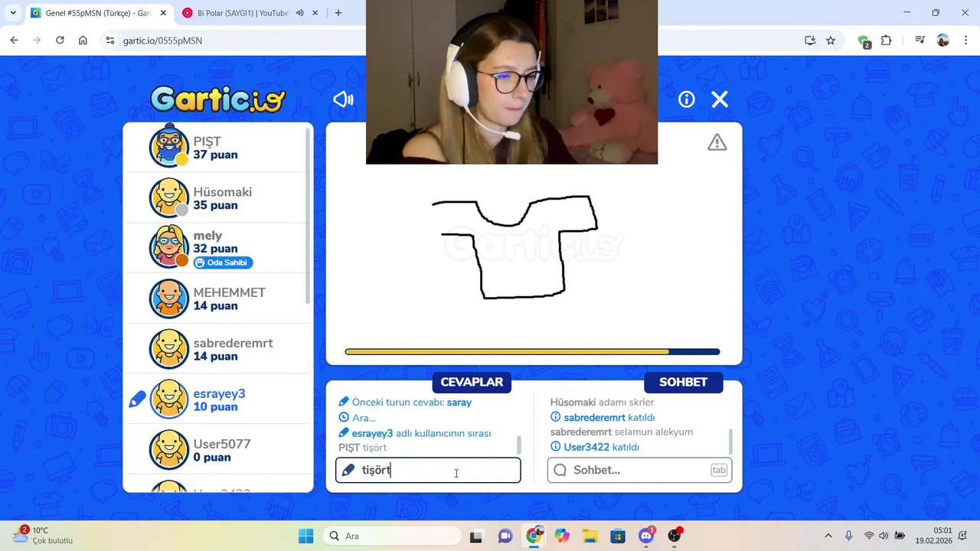Report the drawing with the warning triangle
980x551 pixels.
(x=717, y=142)
